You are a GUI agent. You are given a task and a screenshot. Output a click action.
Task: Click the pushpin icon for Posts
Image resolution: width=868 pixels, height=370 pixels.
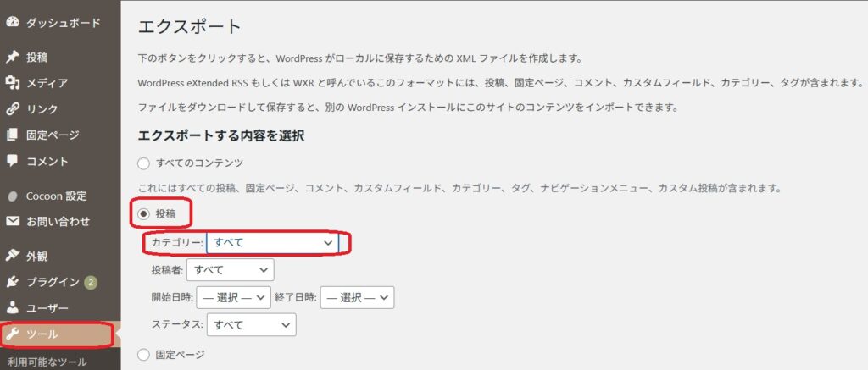tap(12, 58)
